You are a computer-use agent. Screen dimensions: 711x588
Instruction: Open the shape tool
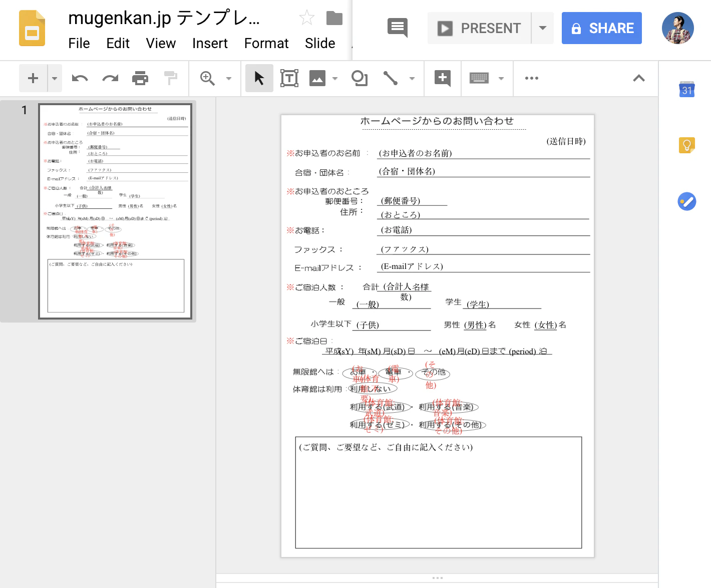click(x=360, y=78)
